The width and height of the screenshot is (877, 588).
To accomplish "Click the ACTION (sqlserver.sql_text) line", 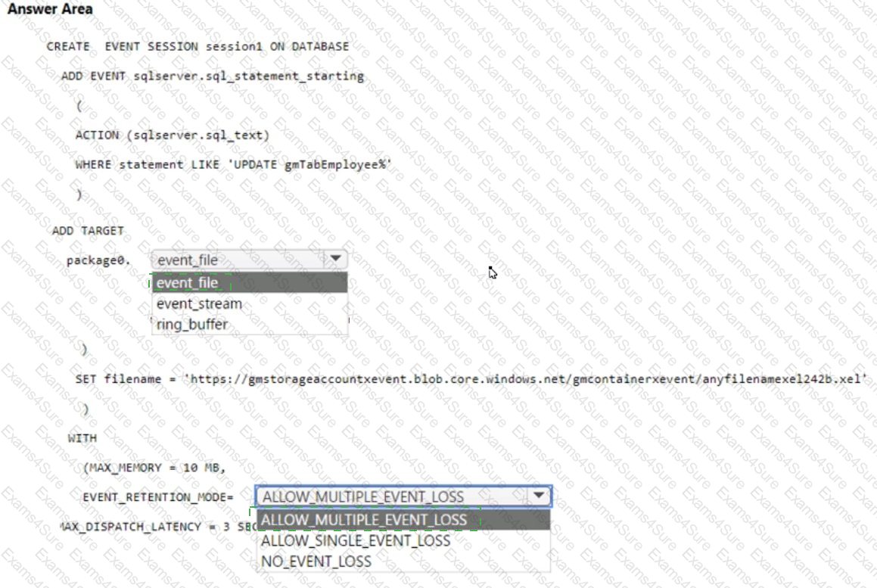I will (173, 135).
